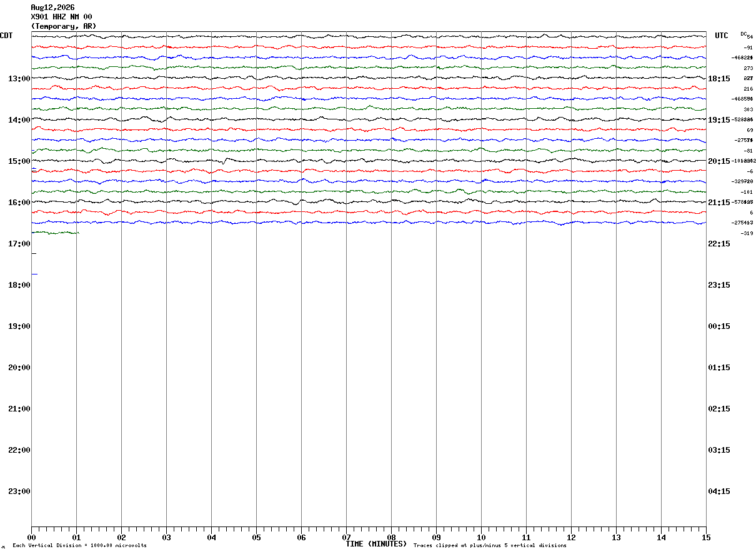This screenshot has width=756, height=554.
Task: Select the 10 minute axis tick label
Action: (x=481, y=538)
